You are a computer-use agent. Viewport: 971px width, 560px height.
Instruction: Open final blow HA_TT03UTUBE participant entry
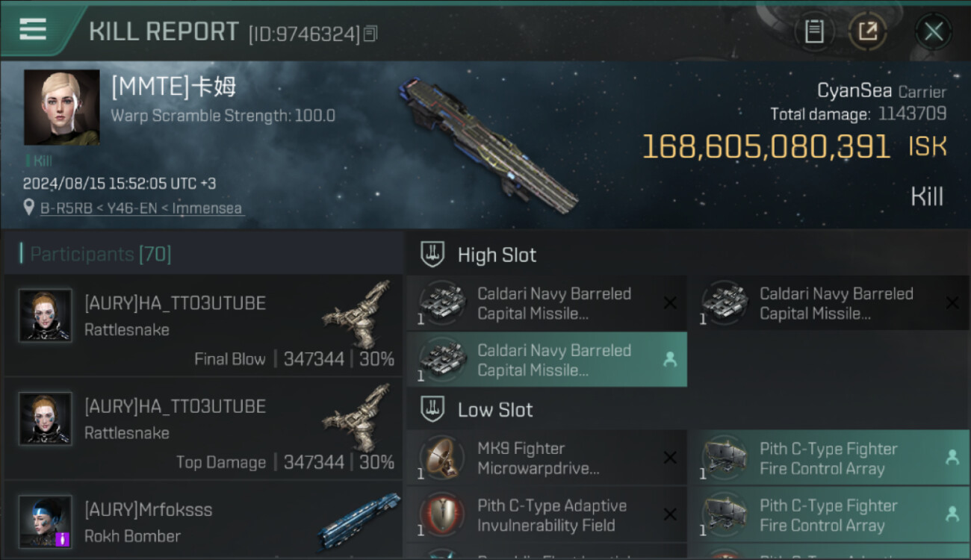coord(203,326)
